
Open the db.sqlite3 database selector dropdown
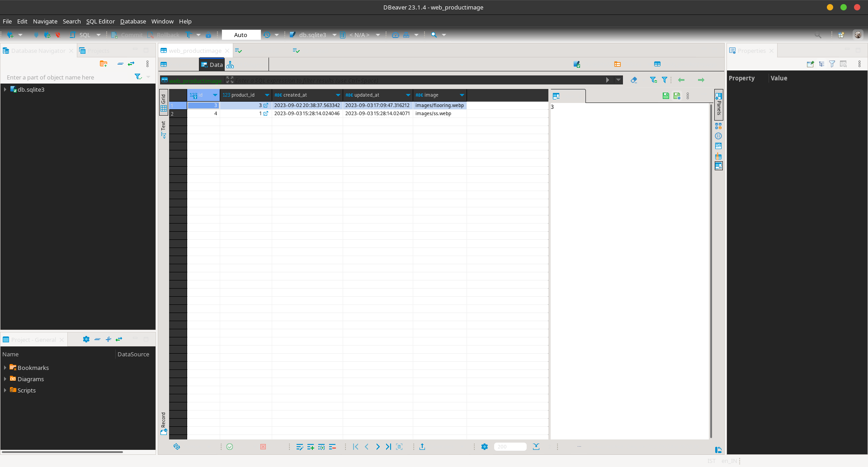click(334, 35)
